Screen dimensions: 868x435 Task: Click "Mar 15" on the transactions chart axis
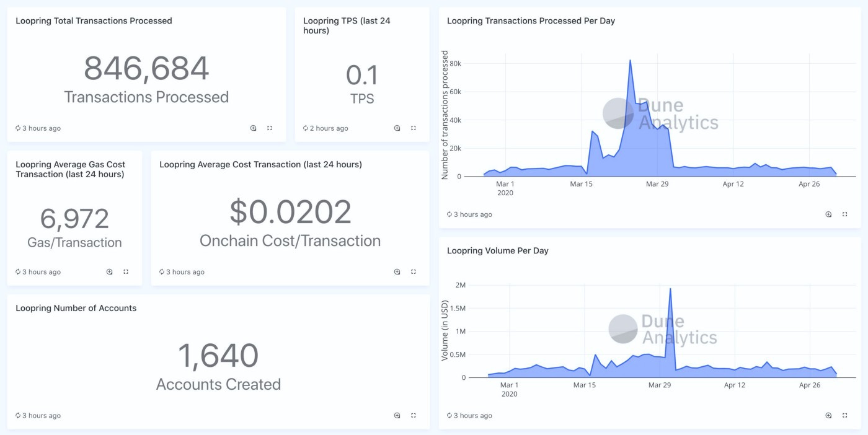click(x=582, y=184)
